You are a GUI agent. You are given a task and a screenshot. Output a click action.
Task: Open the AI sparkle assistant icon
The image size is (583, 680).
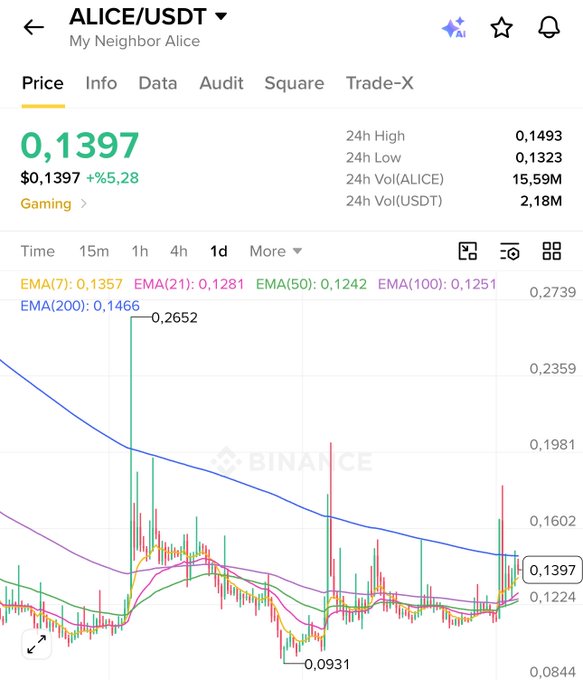454,27
